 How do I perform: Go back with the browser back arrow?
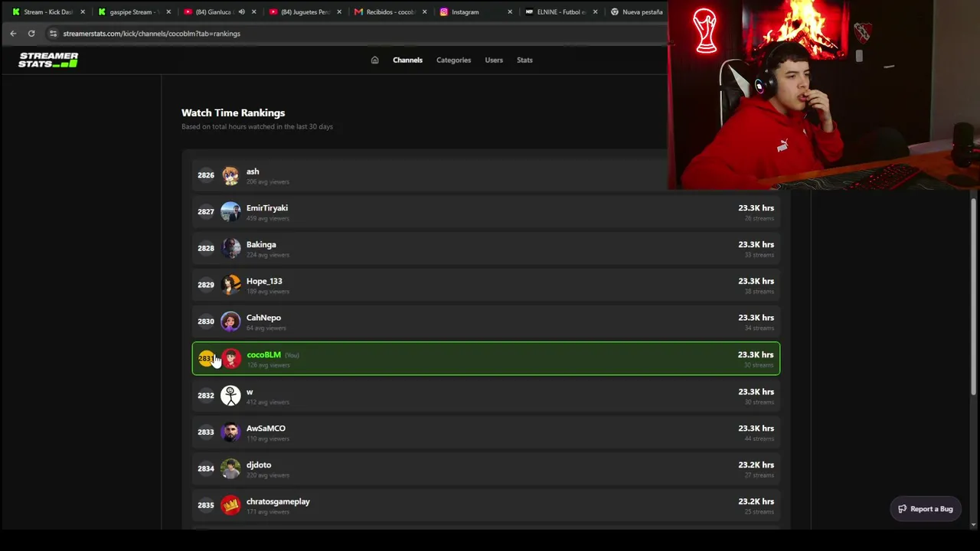[x=13, y=34]
